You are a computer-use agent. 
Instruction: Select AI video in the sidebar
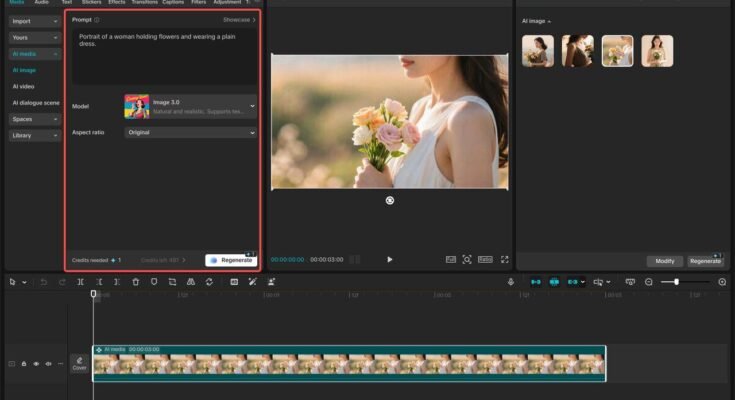24,87
